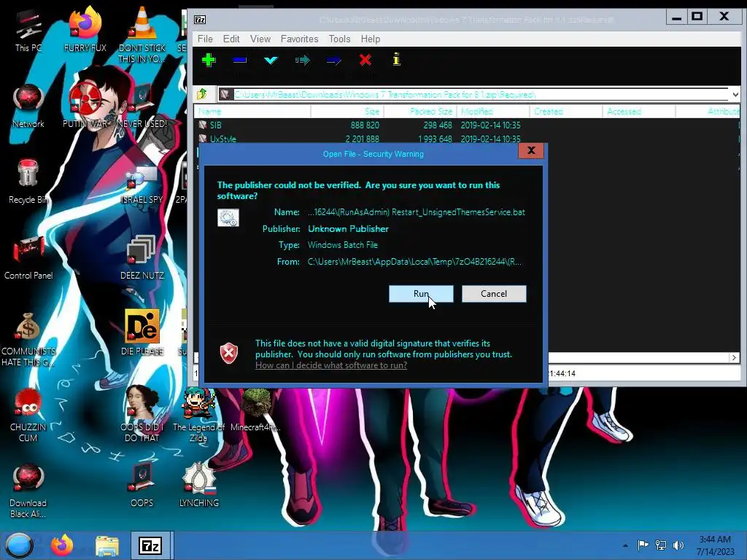Select the Recycle Bin icon
The height and width of the screenshot is (560, 747).
(28, 182)
